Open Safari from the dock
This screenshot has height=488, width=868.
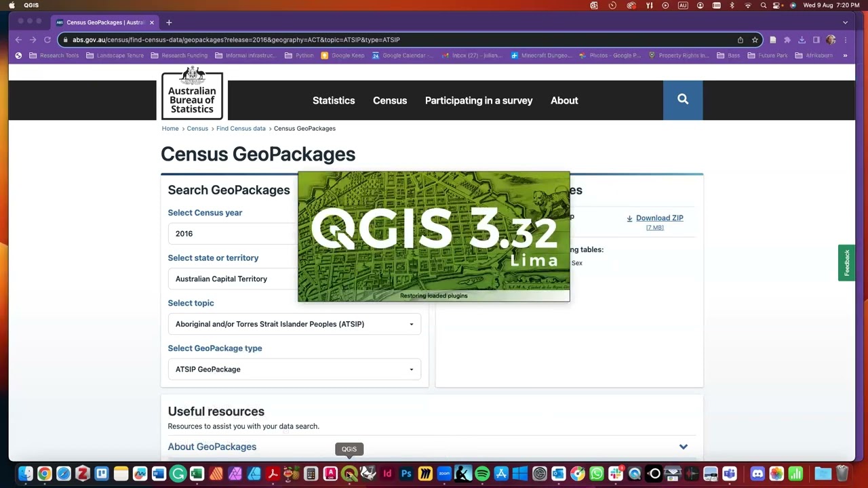click(x=63, y=474)
